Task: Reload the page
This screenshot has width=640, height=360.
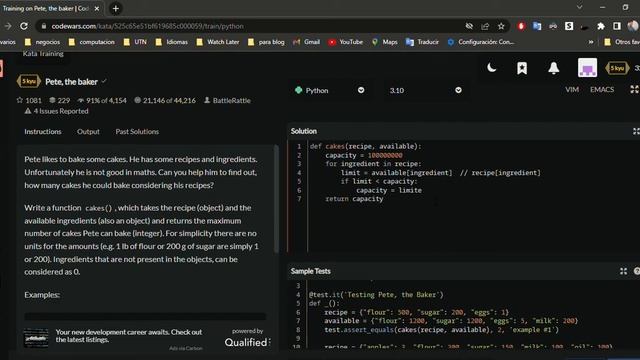Action: tap(24, 26)
